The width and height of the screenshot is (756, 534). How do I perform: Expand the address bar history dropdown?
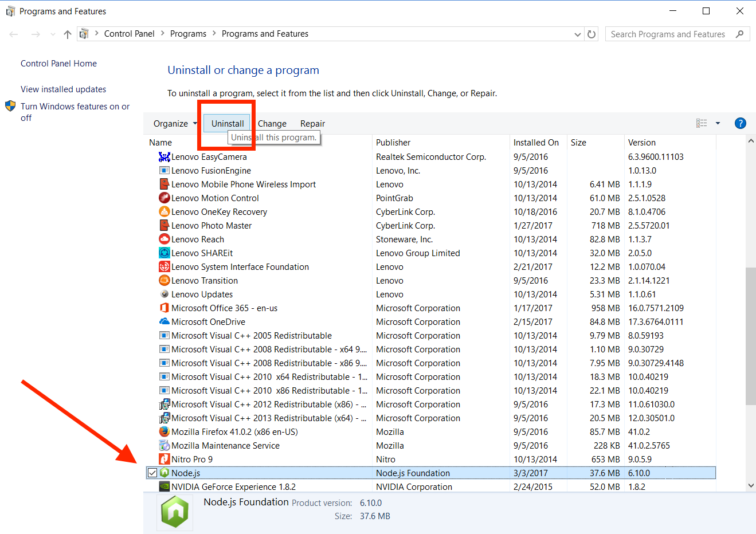578,34
